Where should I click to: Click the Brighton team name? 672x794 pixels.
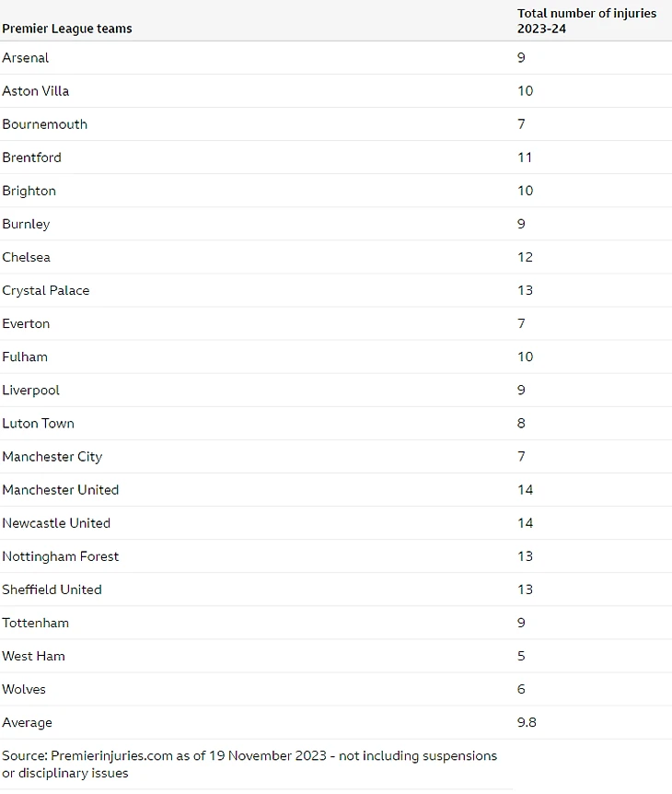(x=29, y=191)
